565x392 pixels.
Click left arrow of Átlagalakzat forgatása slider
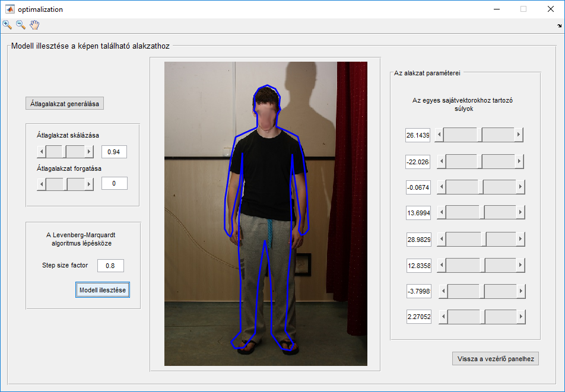pyautogui.click(x=42, y=184)
